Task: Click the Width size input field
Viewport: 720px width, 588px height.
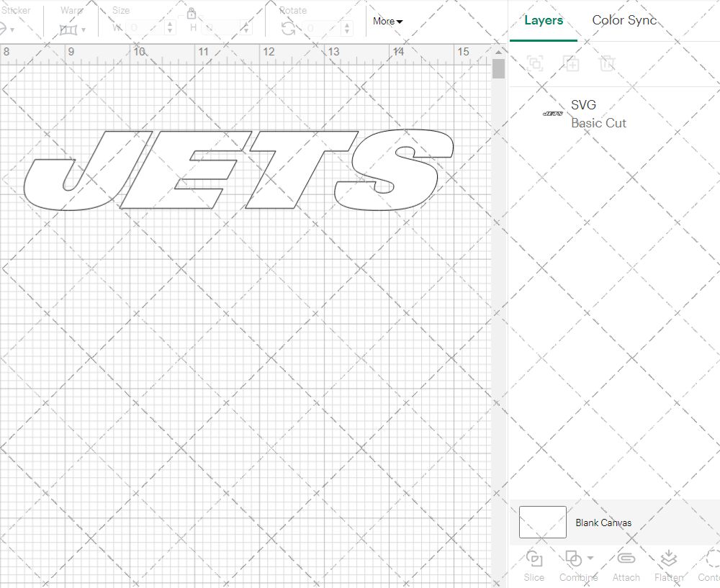Action: pos(145,28)
